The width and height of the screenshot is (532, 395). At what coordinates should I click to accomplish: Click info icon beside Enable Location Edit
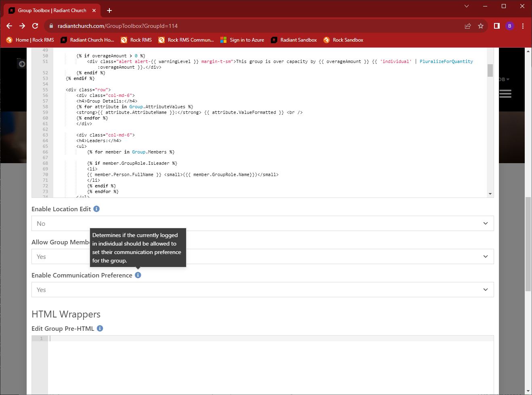[96, 209]
